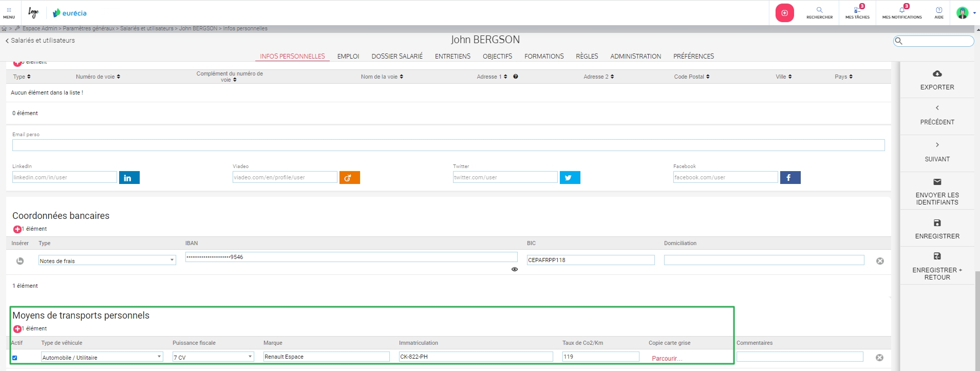Switch to the ENTRETIENS tab
The height and width of the screenshot is (371, 980).
click(453, 57)
